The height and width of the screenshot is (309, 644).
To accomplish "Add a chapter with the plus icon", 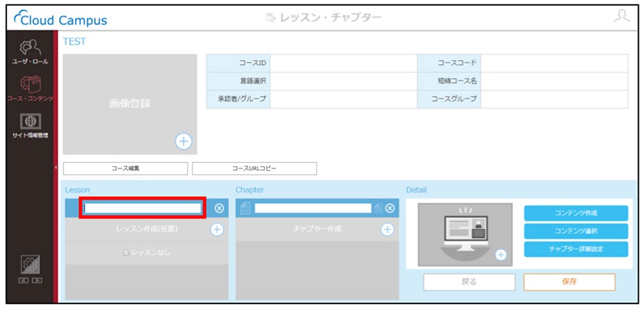I will coord(388,230).
